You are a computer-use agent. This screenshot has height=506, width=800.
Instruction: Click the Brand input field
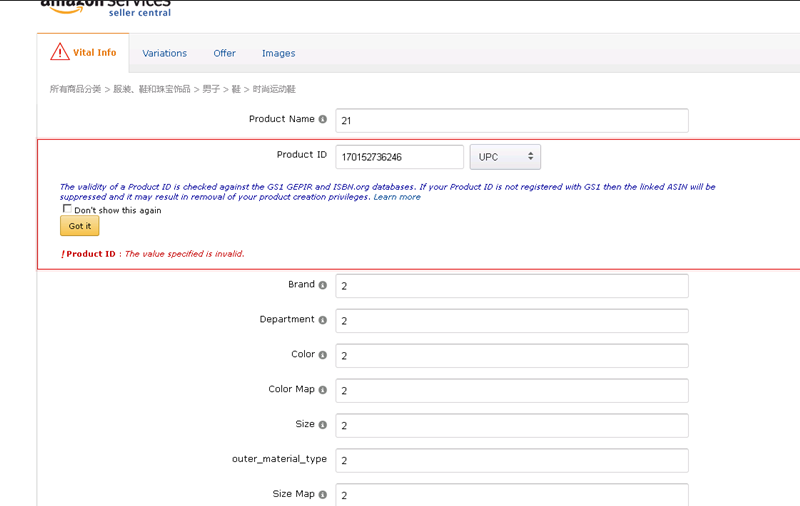click(511, 286)
